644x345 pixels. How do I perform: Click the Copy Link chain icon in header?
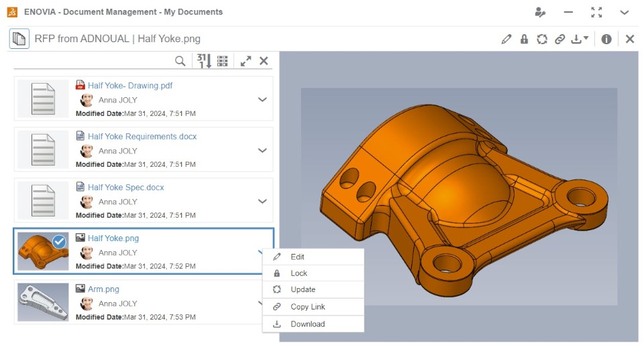(x=559, y=39)
